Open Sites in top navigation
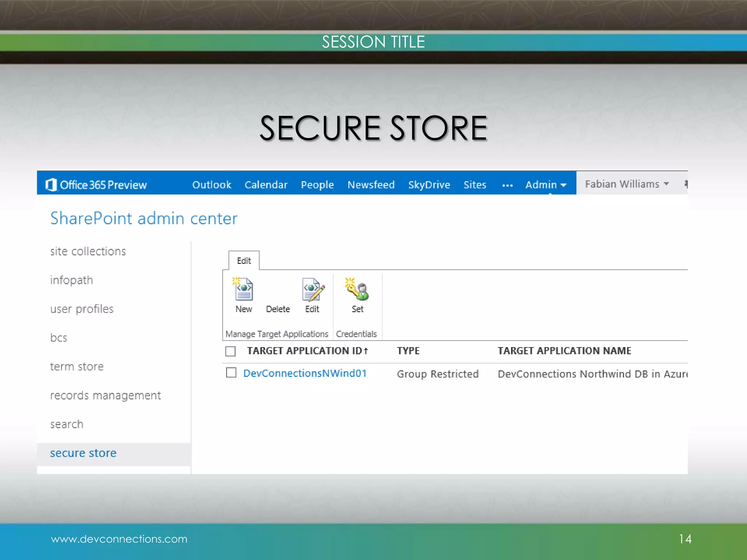 [475, 185]
